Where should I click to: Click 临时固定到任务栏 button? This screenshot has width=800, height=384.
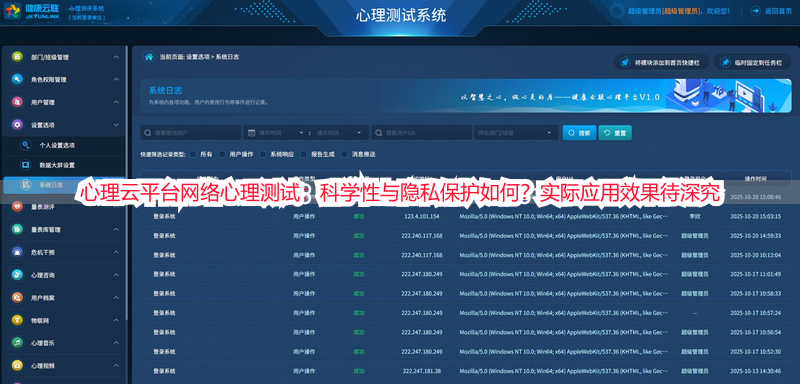pos(753,62)
